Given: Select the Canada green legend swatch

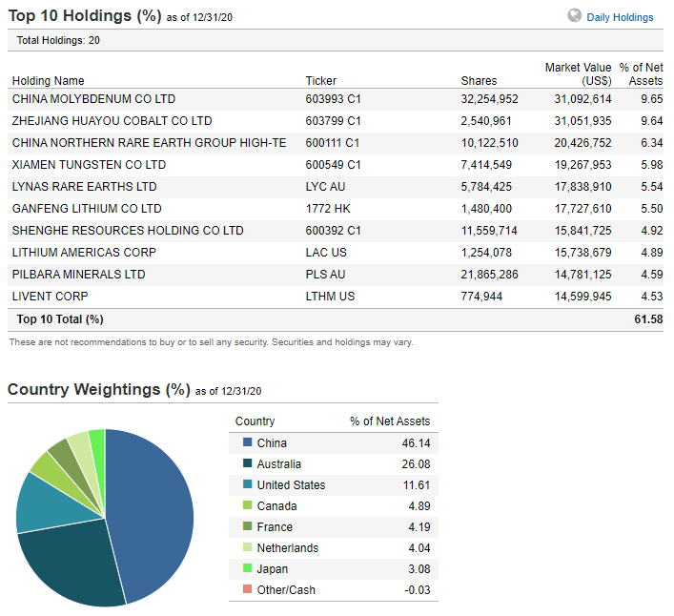Looking at the screenshot, I should coord(247,505).
